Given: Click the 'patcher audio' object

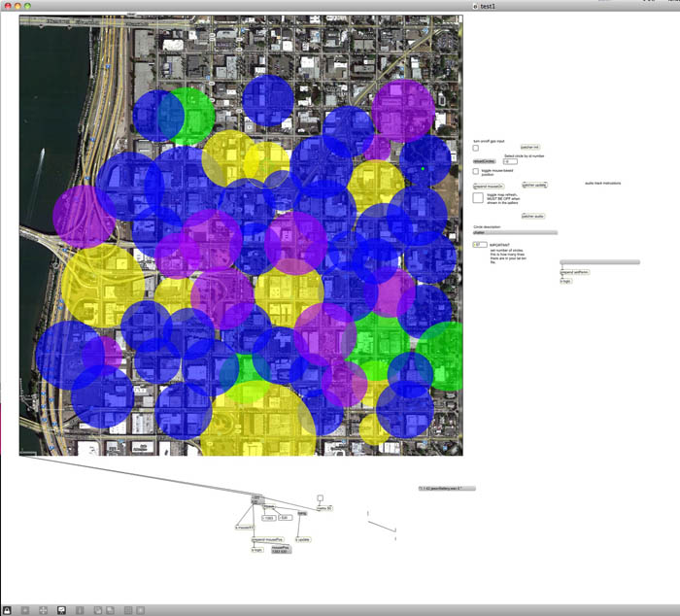Looking at the screenshot, I should (x=533, y=216).
